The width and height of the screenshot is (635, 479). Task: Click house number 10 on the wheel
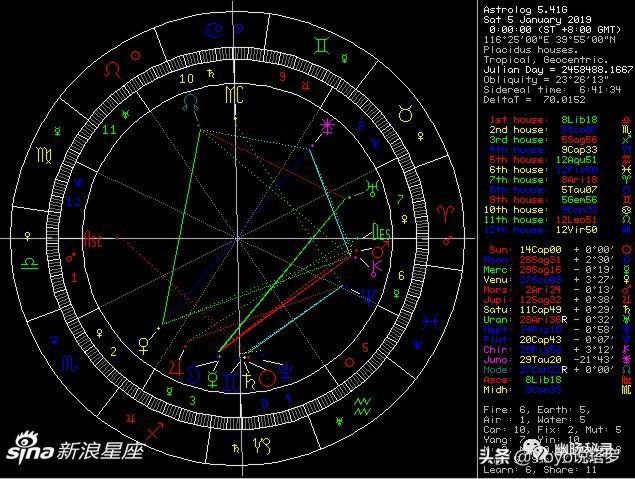pyautogui.click(x=187, y=79)
